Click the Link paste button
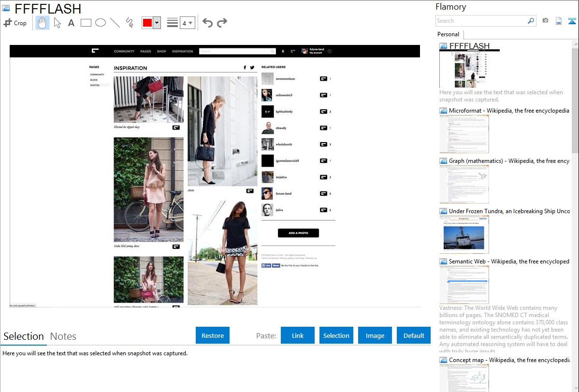 point(298,335)
